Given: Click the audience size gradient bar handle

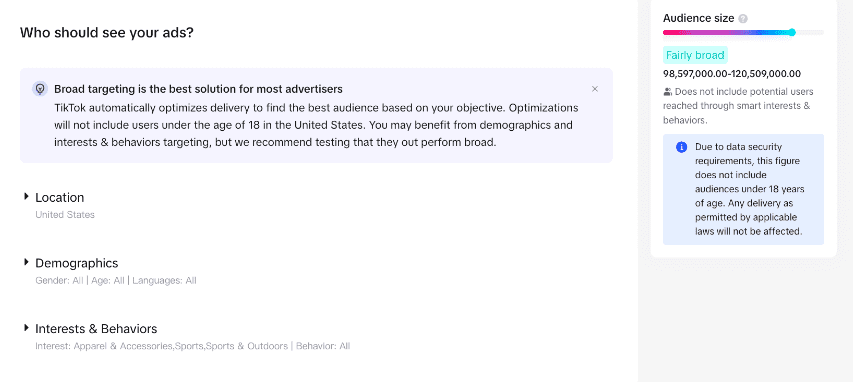Looking at the screenshot, I should coord(792,32).
